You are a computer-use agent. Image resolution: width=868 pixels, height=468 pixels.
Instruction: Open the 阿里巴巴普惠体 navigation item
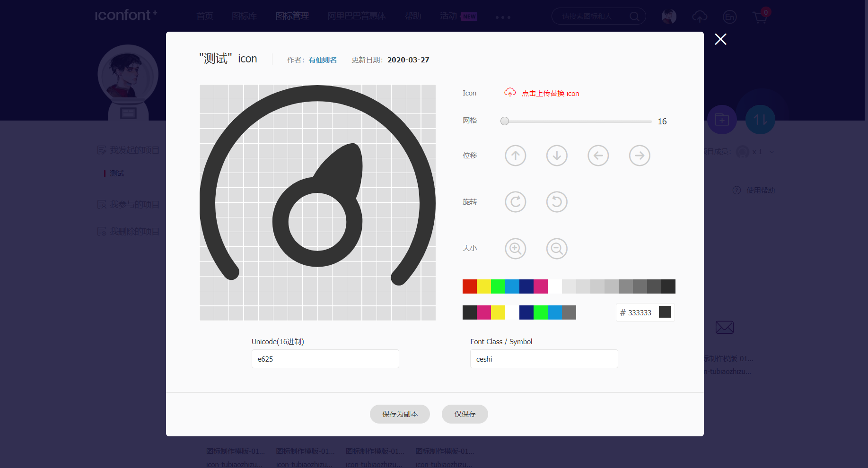357,16
